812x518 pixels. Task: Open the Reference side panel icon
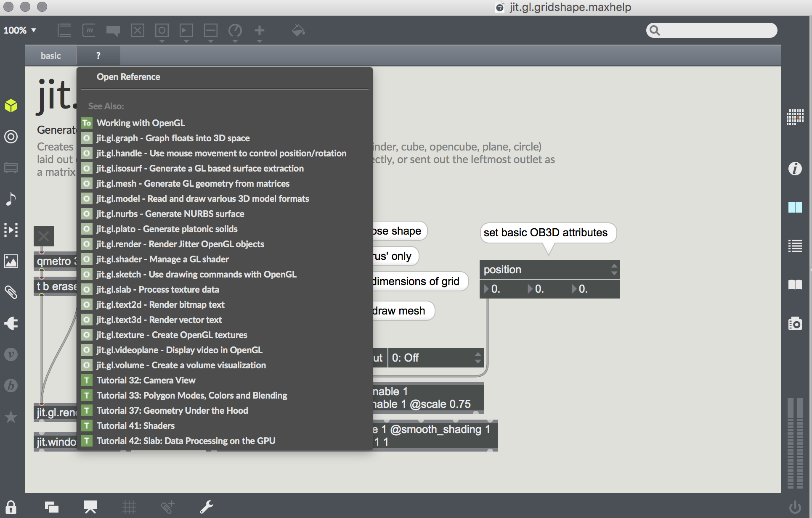[x=795, y=207]
